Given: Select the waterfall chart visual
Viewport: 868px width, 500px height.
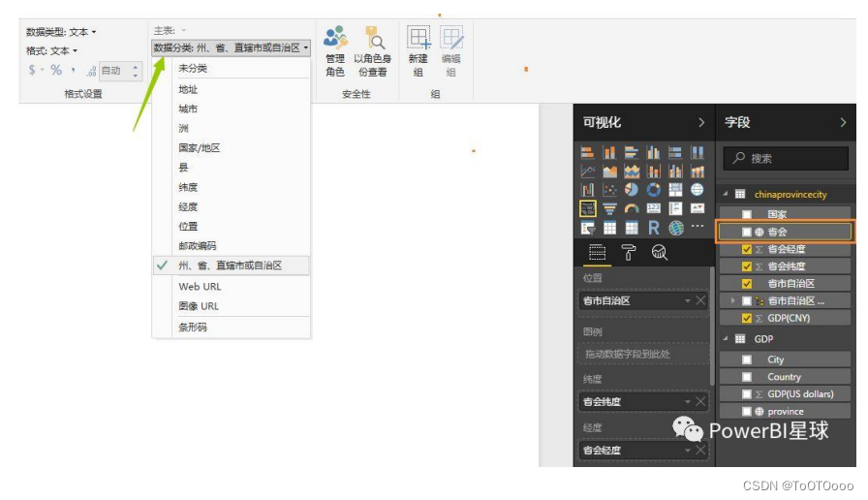Looking at the screenshot, I should pyautogui.click(x=587, y=190).
